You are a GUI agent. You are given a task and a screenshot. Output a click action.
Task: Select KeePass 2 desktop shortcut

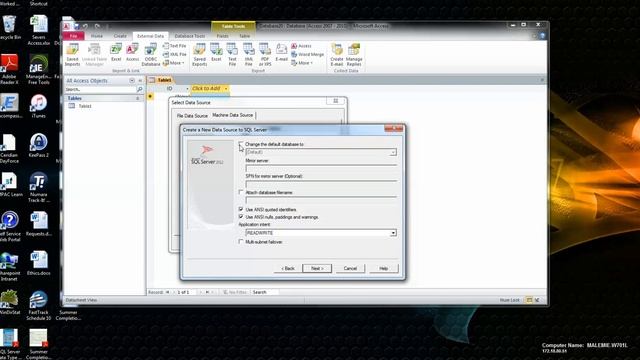point(38,145)
